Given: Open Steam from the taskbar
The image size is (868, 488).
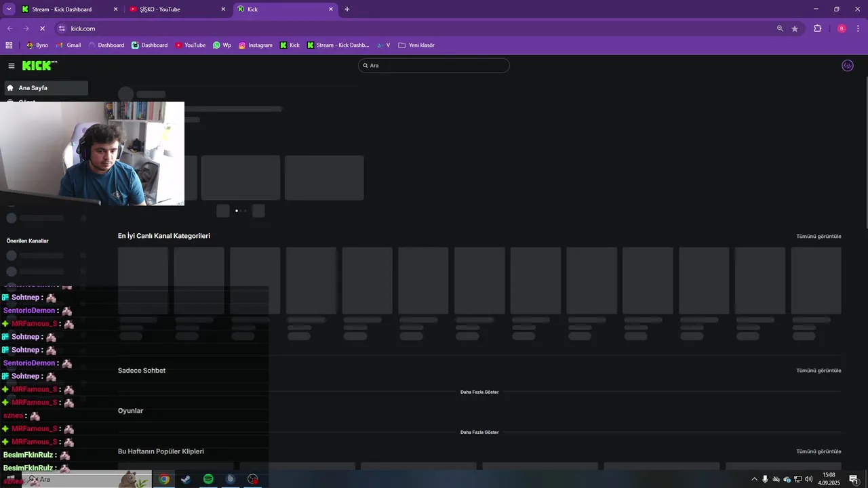Looking at the screenshot, I should pyautogui.click(x=186, y=479).
